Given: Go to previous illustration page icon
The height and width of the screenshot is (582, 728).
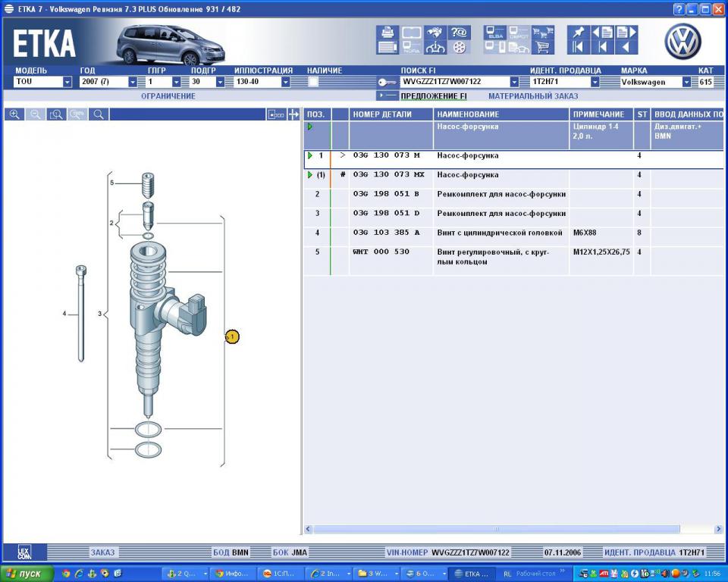Looking at the screenshot, I should pyautogui.click(x=602, y=33).
